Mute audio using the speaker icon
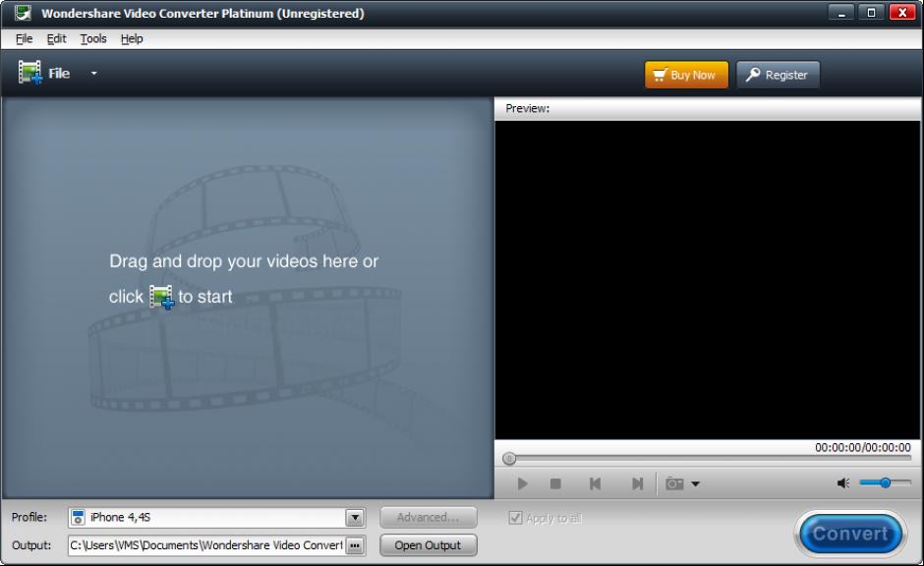Image resolution: width=924 pixels, height=566 pixels. 842,483
